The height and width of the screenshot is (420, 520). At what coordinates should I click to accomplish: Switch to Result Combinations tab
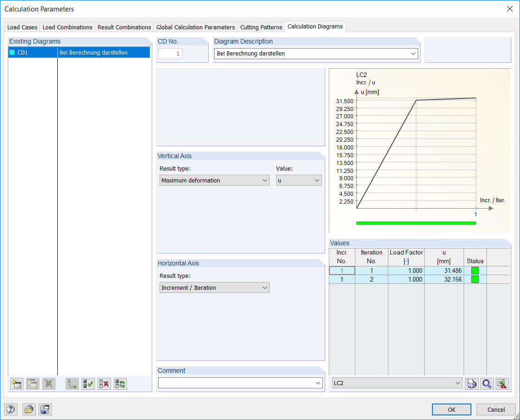pos(124,27)
